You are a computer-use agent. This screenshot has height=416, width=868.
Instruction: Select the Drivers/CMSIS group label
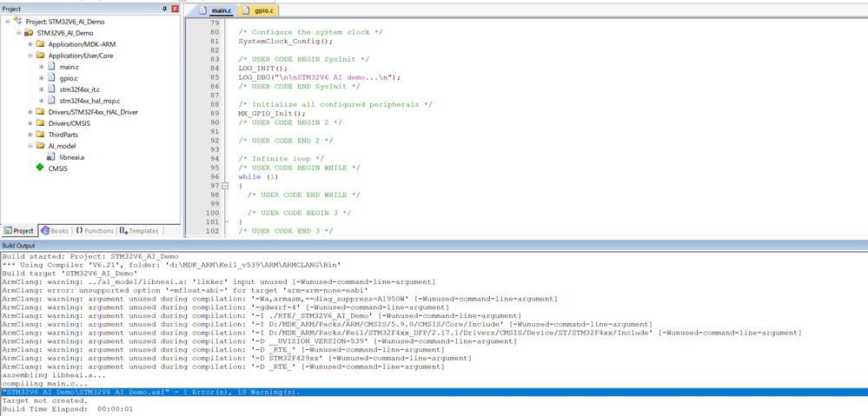coord(69,123)
